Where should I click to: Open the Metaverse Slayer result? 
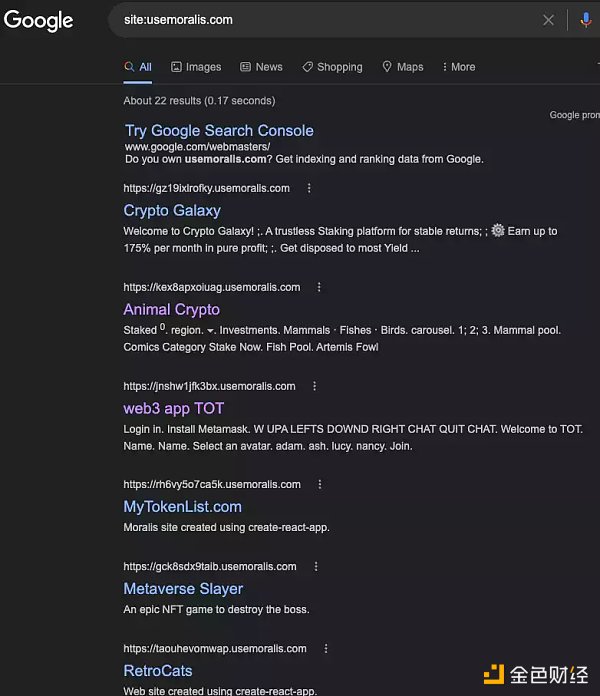(x=183, y=589)
